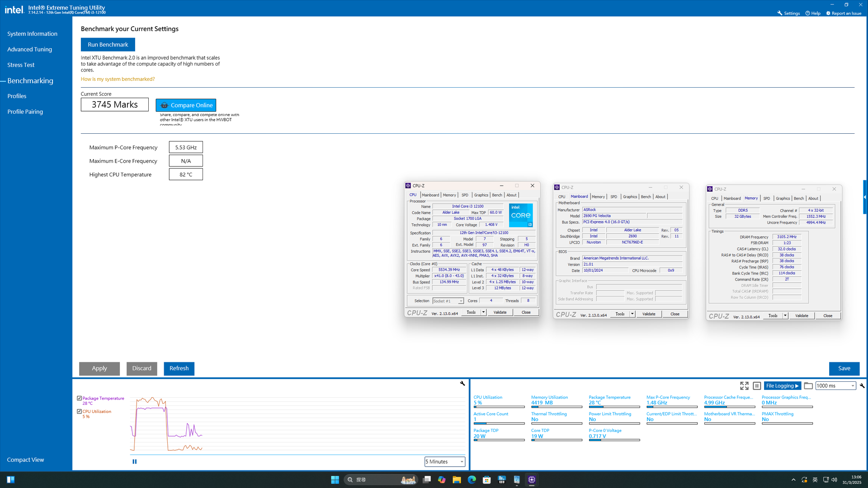Open 'How is my system benchmarked?' link
The width and height of the screenshot is (868, 488).
click(x=118, y=79)
